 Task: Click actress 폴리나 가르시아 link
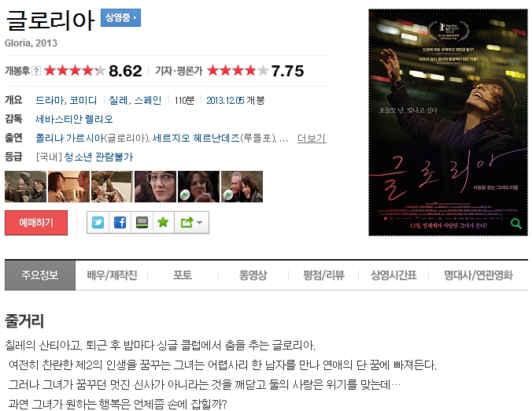click(x=70, y=138)
